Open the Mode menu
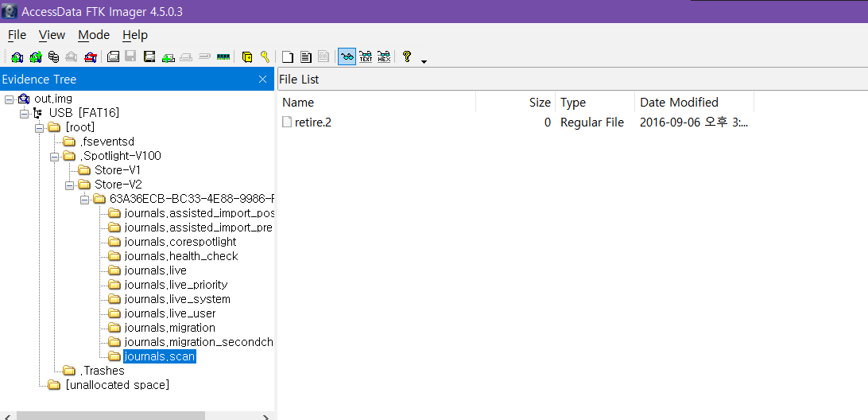 (94, 35)
